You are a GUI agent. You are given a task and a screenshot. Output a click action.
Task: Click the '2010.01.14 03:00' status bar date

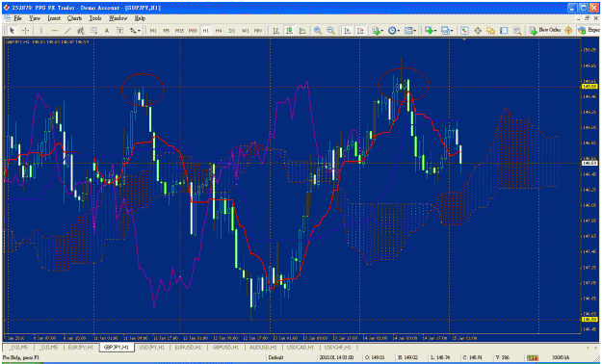[x=337, y=358]
